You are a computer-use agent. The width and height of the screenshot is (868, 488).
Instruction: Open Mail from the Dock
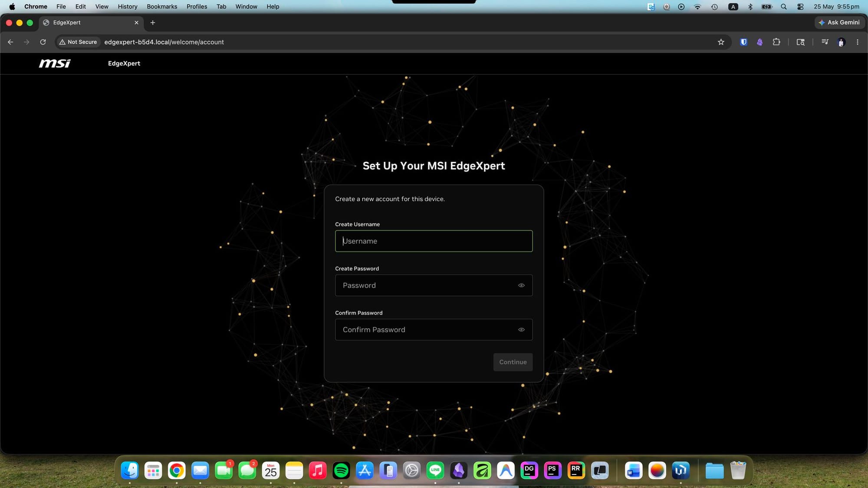[x=200, y=471]
